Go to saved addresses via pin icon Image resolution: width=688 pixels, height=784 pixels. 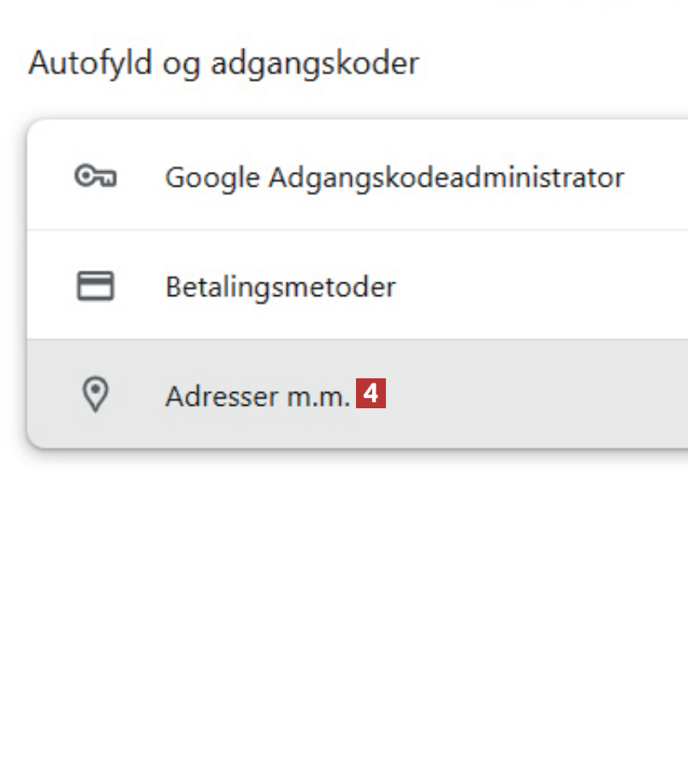(x=95, y=395)
